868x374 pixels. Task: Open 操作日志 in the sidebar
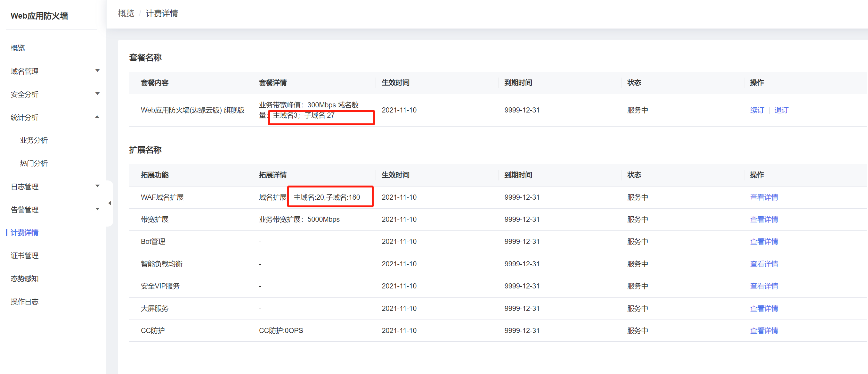coord(24,302)
